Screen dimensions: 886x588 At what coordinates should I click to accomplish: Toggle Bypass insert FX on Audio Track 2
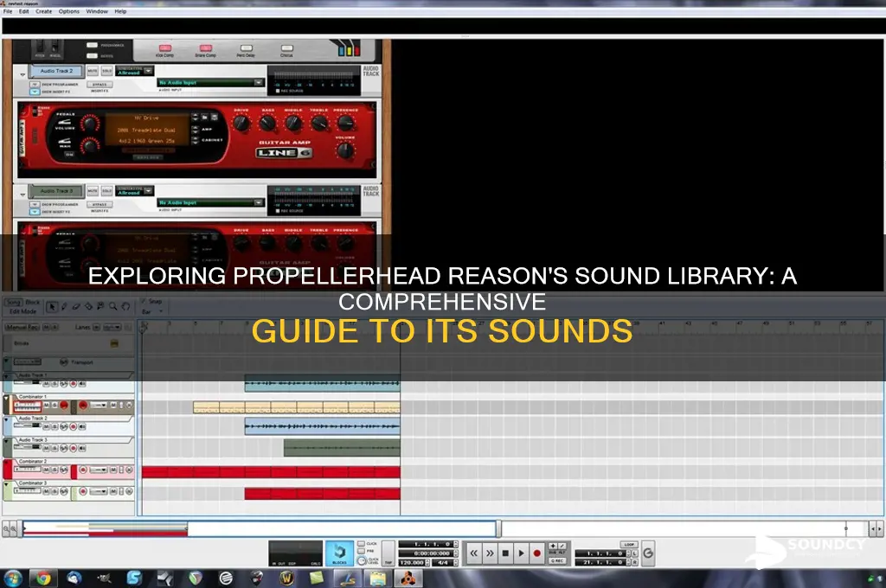pyautogui.click(x=100, y=84)
